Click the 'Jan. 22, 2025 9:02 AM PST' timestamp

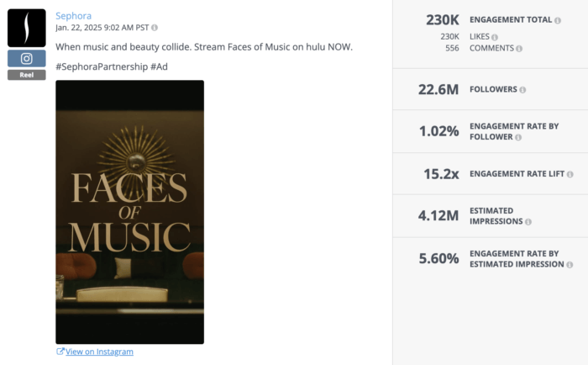click(102, 28)
